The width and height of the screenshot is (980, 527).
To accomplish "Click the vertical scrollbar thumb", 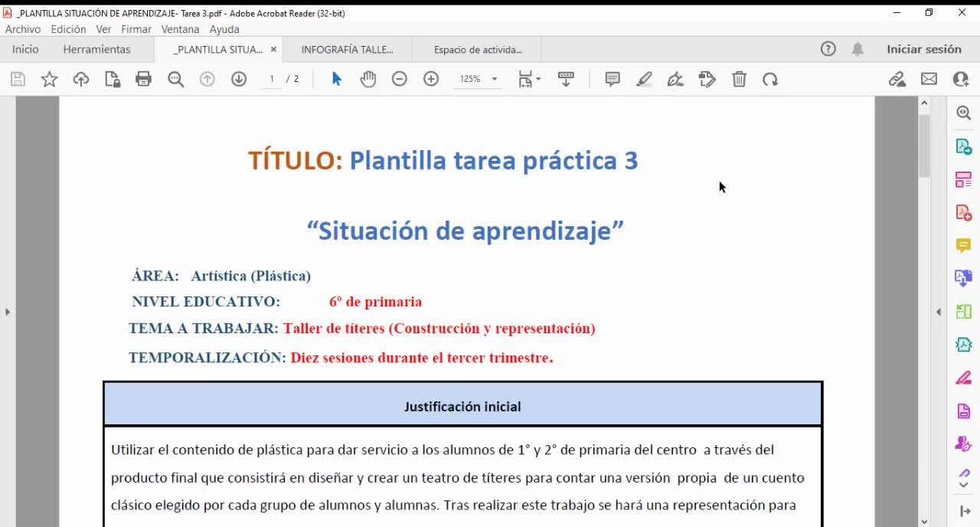I will 924,146.
